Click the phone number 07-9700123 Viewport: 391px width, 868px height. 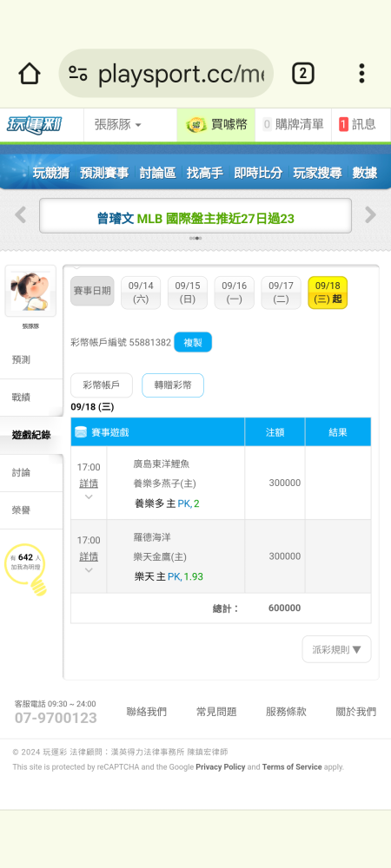pyautogui.click(x=56, y=719)
